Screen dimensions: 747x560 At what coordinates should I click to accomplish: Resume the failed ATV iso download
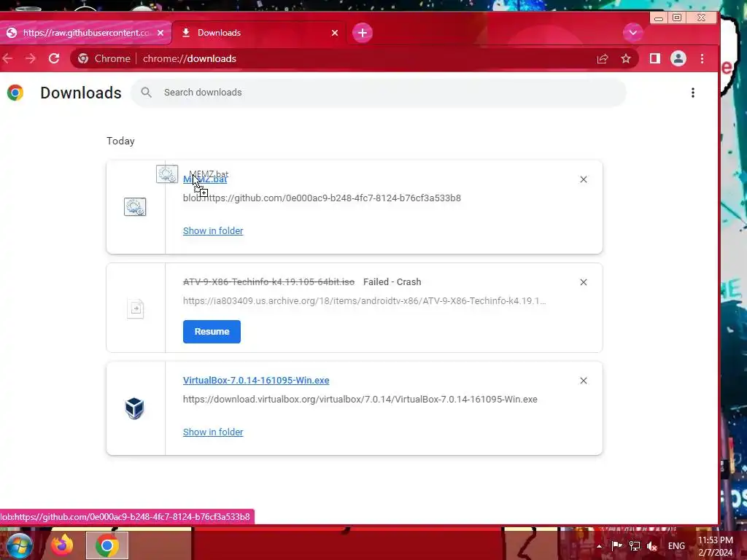pyautogui.click(x=212, y=332)
